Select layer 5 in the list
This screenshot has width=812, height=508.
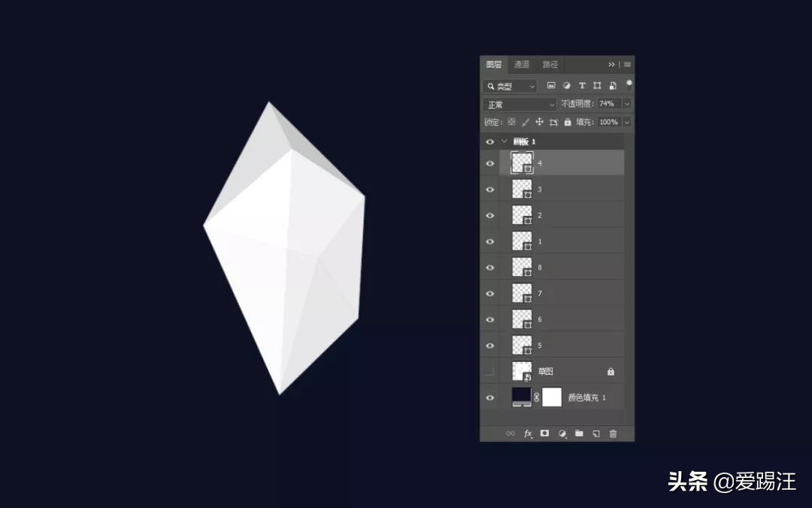pos(562,345)
